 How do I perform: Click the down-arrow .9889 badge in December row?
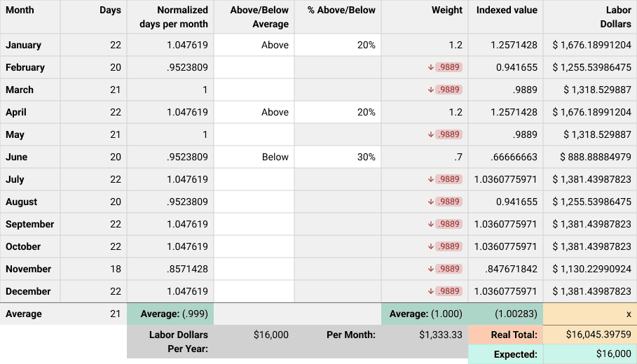pos(445,291)
